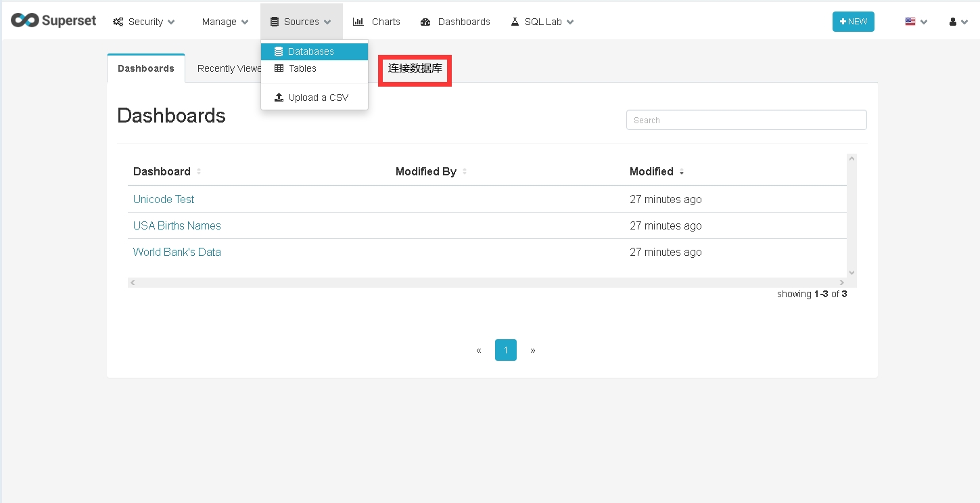
Task: Click the horizontal scrollbar left arrow
Action: click(x=133, y=282)
